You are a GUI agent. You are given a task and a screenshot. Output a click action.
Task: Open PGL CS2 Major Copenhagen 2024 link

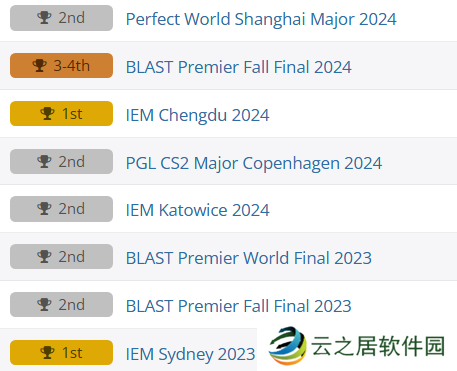point(254,163)
